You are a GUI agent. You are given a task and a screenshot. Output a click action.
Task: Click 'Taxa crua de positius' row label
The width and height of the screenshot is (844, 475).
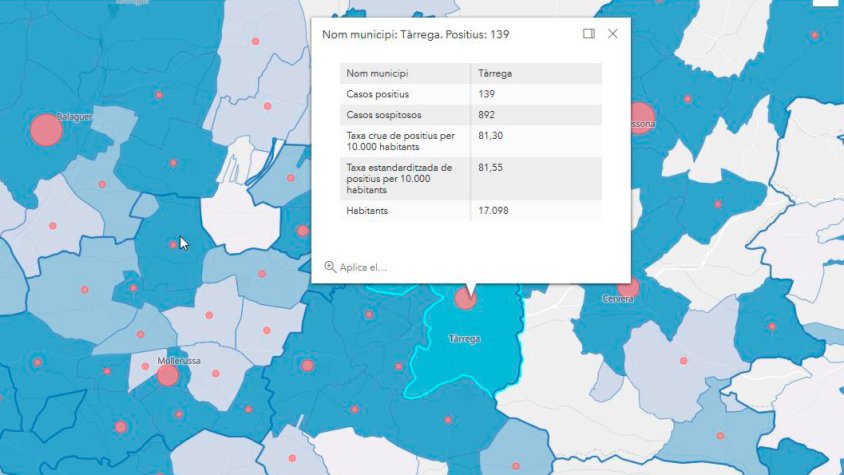click(400, 141)
